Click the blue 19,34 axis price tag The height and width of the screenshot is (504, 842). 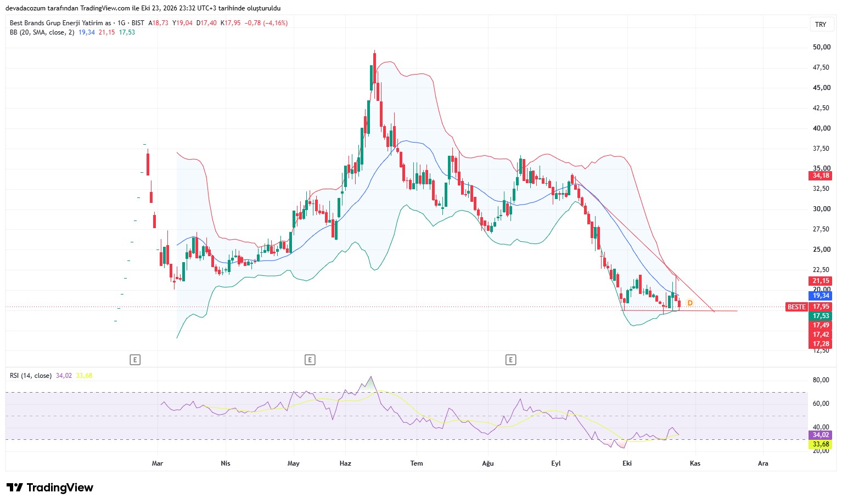pyautogui.click(x=821, y=296)
